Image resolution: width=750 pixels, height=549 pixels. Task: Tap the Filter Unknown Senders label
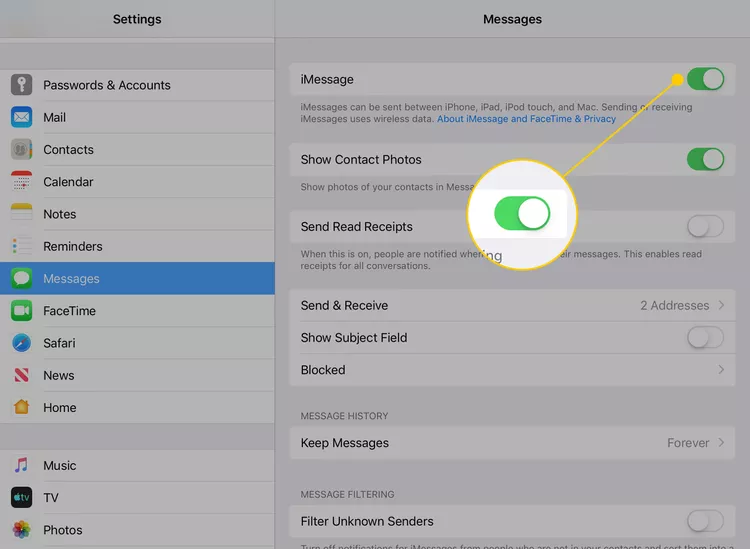coord(367,521)
